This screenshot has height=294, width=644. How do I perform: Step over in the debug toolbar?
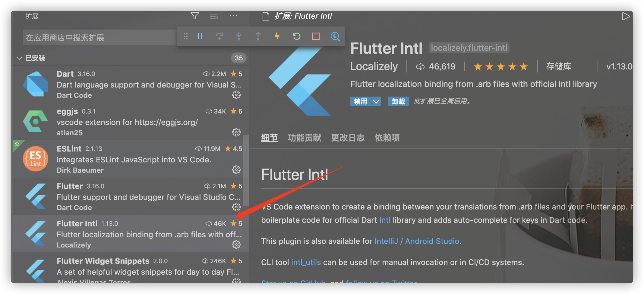[x=219, y=37]
